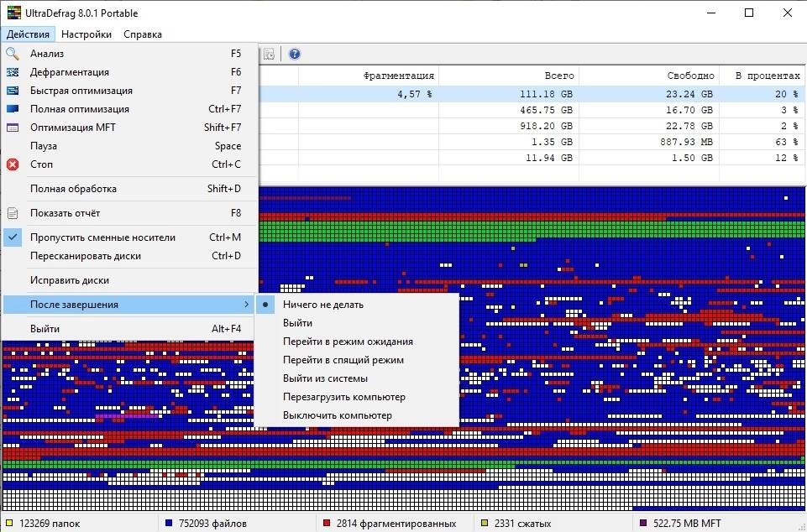Viewport: 807px width, 532px height.
Task: Click the 'Пауза' menu entry
Action: click(128, 146)
